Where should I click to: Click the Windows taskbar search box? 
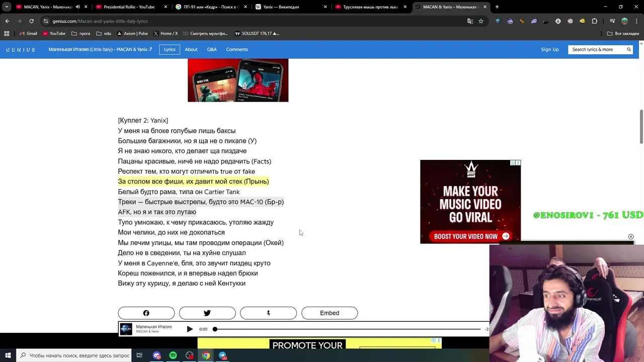click(x=73, y=355)
